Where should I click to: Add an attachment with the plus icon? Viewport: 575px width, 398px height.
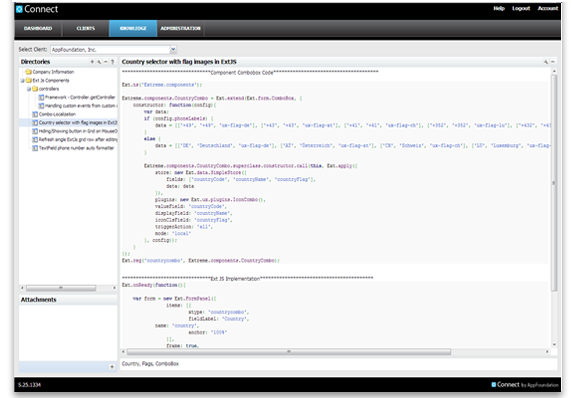[x=112, y=366]
